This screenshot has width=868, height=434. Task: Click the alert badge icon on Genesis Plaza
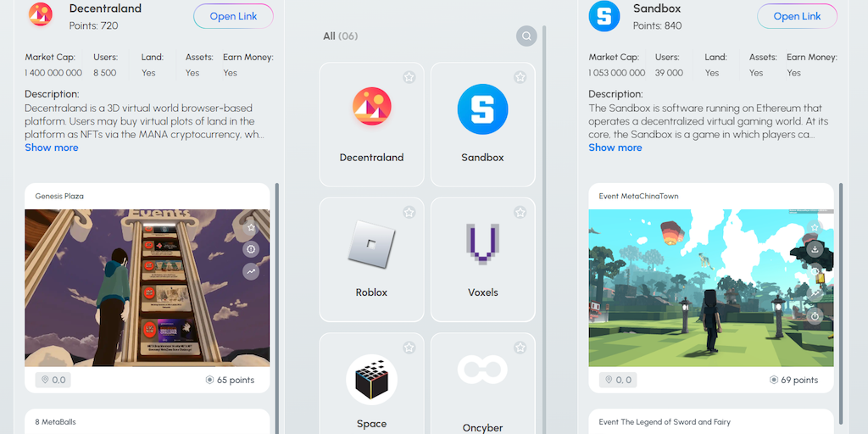[x=251, y=249]
